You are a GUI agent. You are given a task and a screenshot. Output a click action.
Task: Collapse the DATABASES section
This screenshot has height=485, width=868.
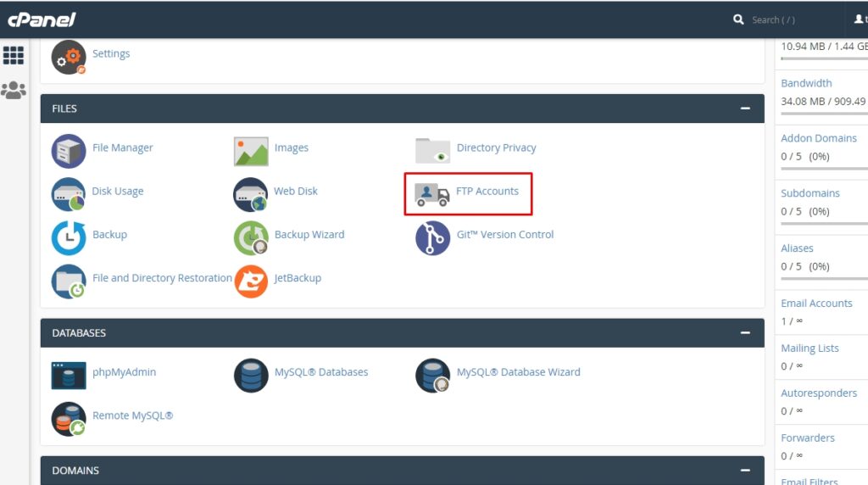(745, 332)
